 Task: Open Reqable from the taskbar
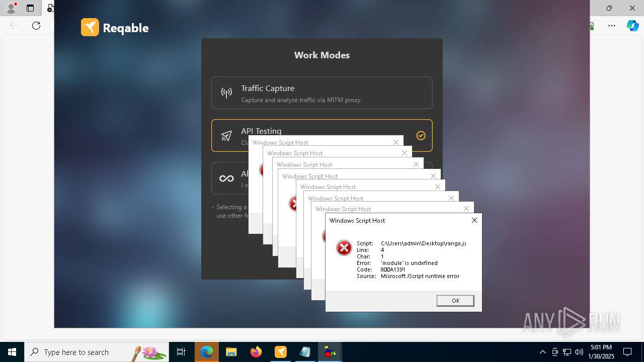click(280, 352)
